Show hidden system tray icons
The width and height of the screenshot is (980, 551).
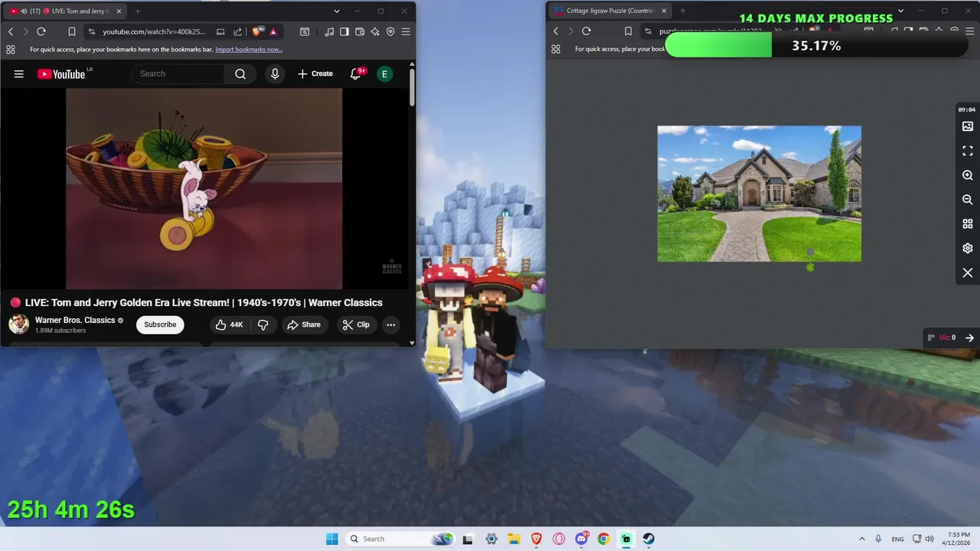pyautogui.click(x=861, y=539)
